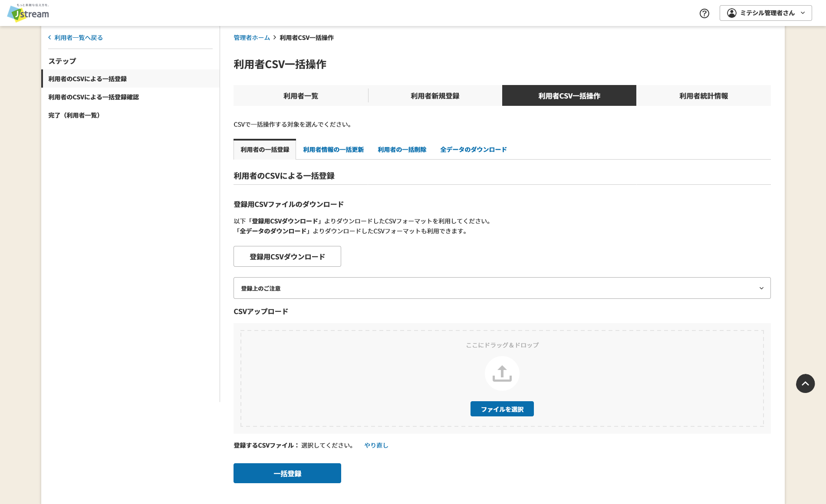
Task: Click the 登録用CSVダウンロード button
Action: [287, 256]
